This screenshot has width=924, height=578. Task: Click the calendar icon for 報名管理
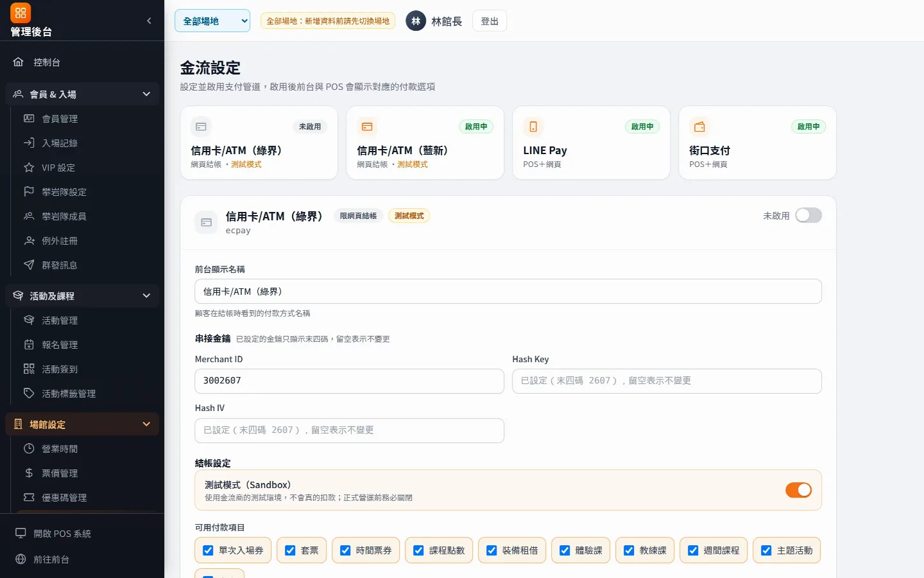pos(29,344)
